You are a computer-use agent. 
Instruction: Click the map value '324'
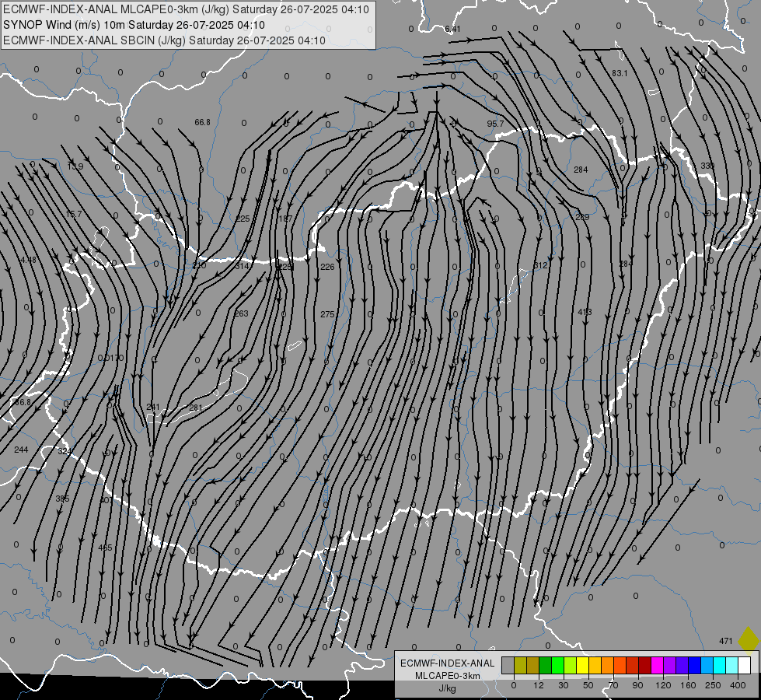[x=65, y=451]
